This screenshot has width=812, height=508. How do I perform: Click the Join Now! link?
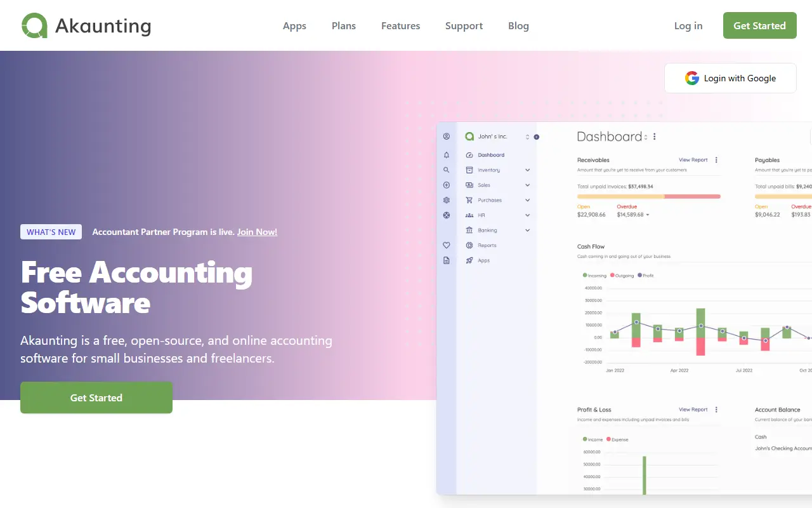(257, 232)
